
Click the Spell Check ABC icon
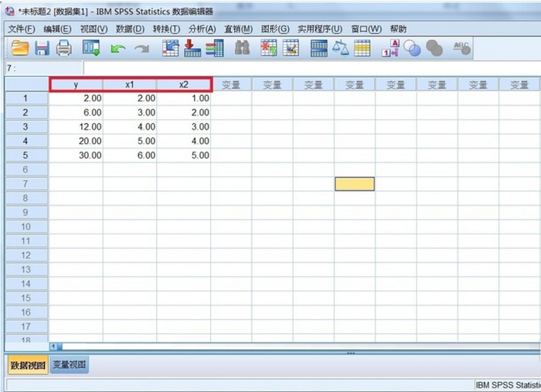(x=462, y=48)
